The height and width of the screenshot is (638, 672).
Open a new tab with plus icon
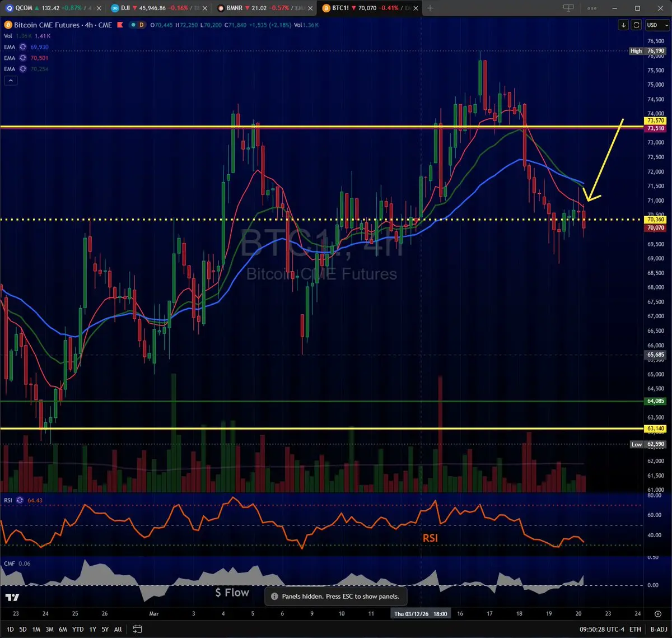click(x=430, y=8)
